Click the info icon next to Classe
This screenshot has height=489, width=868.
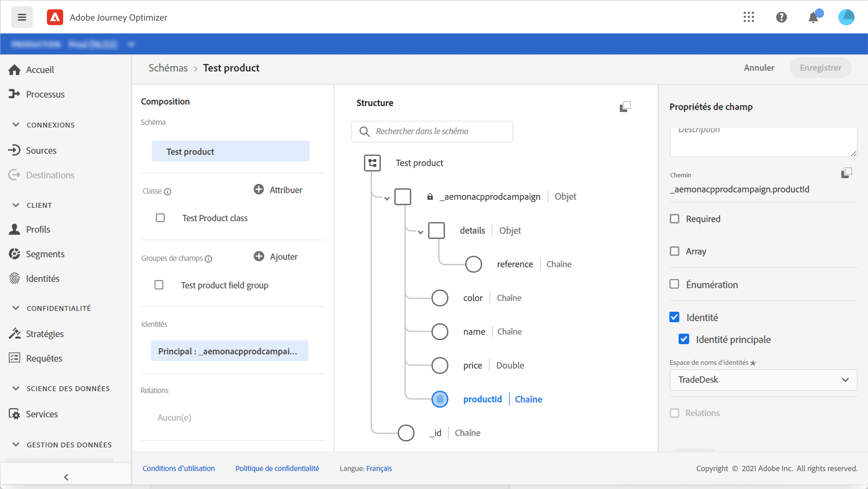(167, 192)
